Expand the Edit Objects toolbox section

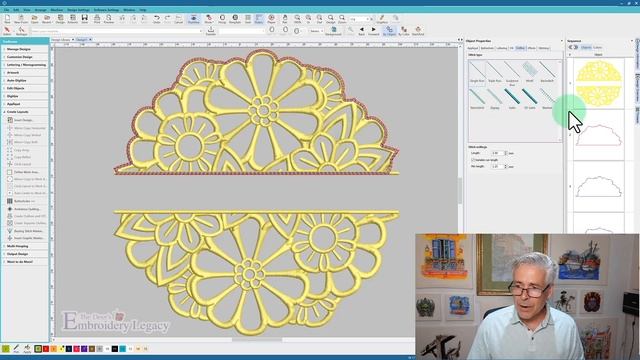[x=25, y=88]
